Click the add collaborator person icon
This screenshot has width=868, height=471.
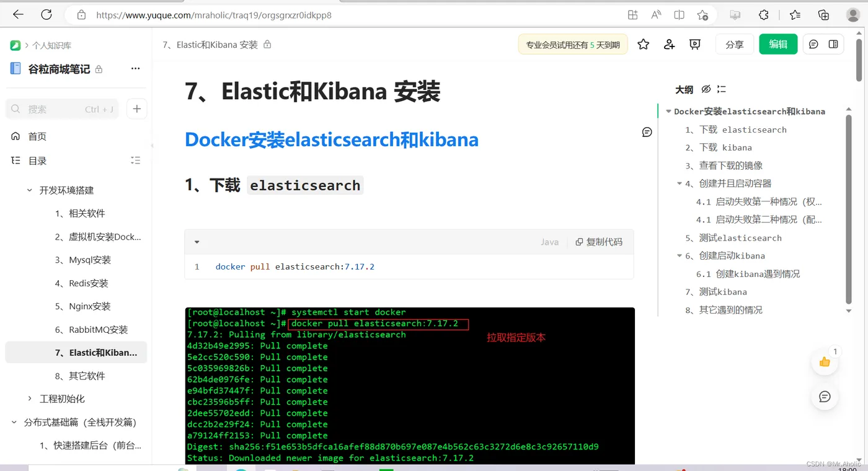[669, 45]
